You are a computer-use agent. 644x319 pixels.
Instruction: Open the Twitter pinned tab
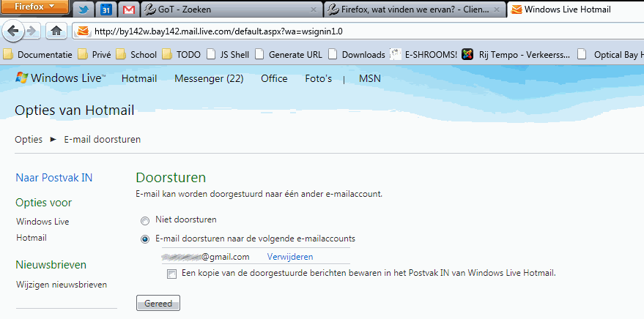(x=84, y=10)
